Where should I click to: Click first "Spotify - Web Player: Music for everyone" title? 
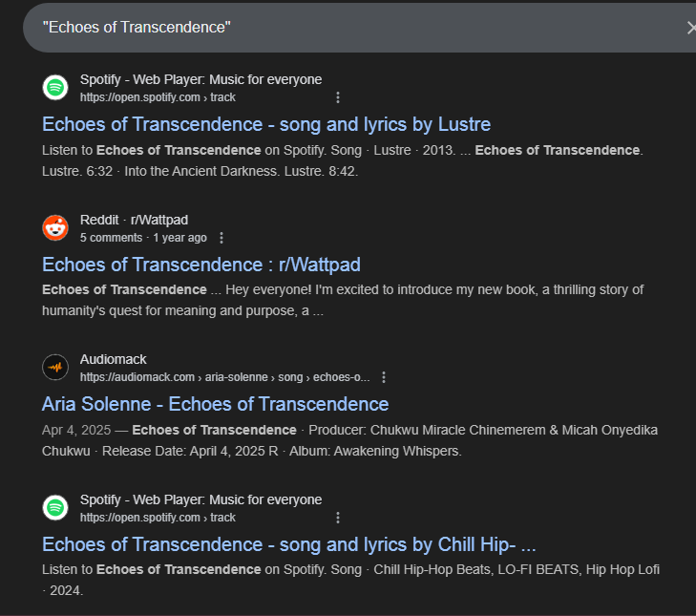click(x=200, y=79)
